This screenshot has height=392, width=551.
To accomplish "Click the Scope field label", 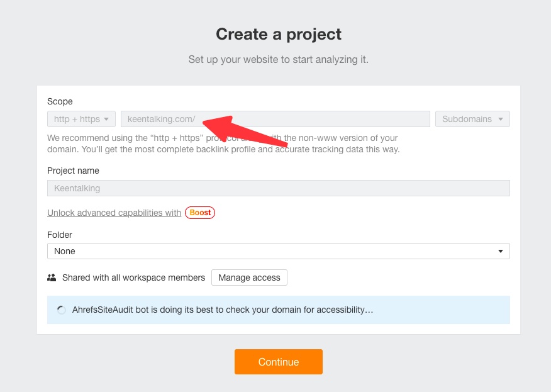I will pos(60,101).
